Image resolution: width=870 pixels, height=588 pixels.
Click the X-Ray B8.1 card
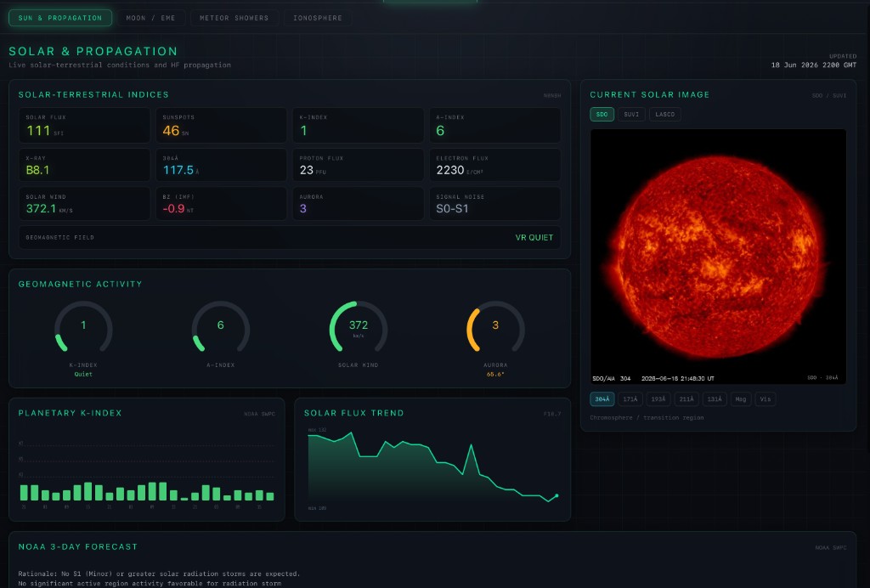click(x=84, y=165)
